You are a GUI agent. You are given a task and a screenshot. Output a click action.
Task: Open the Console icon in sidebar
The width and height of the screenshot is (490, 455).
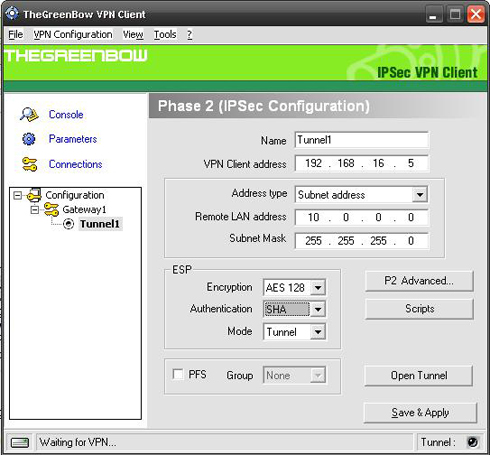[x=29, y=115]
